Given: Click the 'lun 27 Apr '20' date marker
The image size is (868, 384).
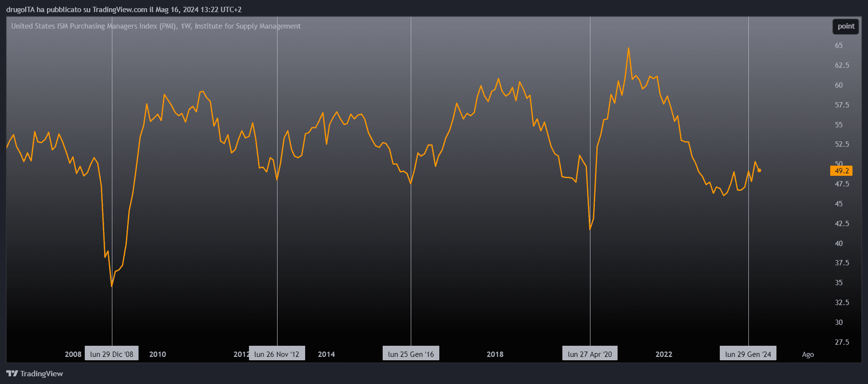Looking at the screenshot, I should point(590,354).
